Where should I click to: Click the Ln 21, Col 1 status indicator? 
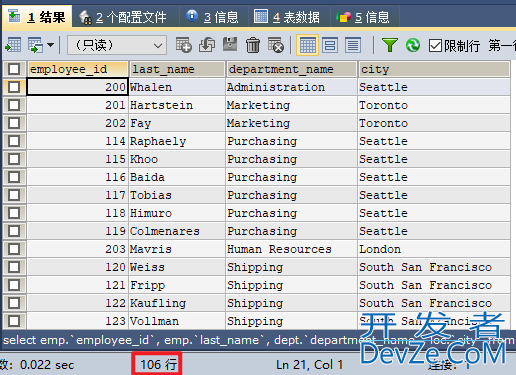pos(309,364)
